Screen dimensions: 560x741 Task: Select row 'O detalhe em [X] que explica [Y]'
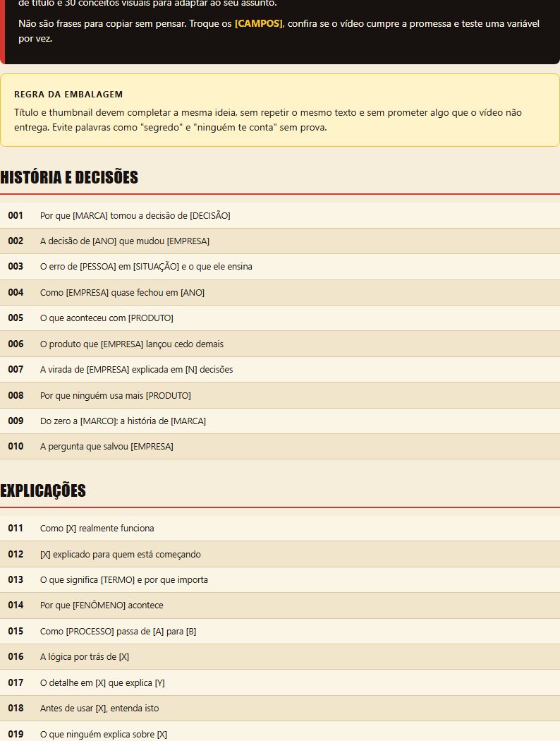280,683
